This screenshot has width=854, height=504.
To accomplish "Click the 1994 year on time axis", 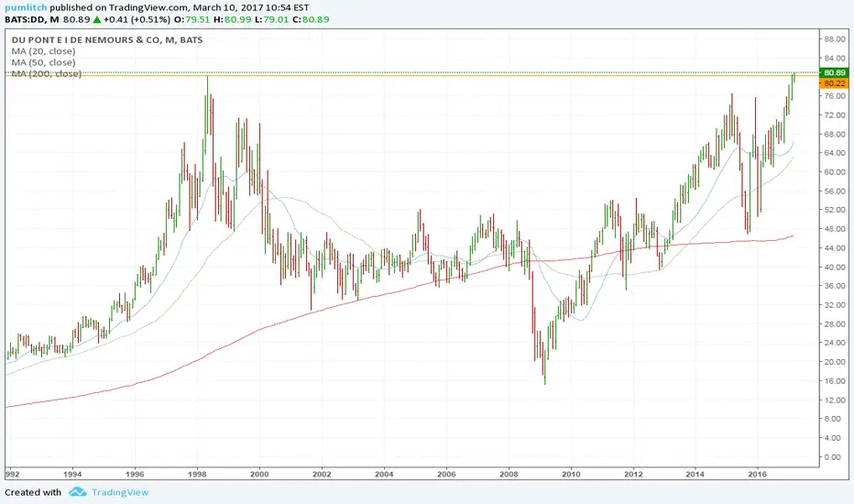I will (x=72, y=474).
